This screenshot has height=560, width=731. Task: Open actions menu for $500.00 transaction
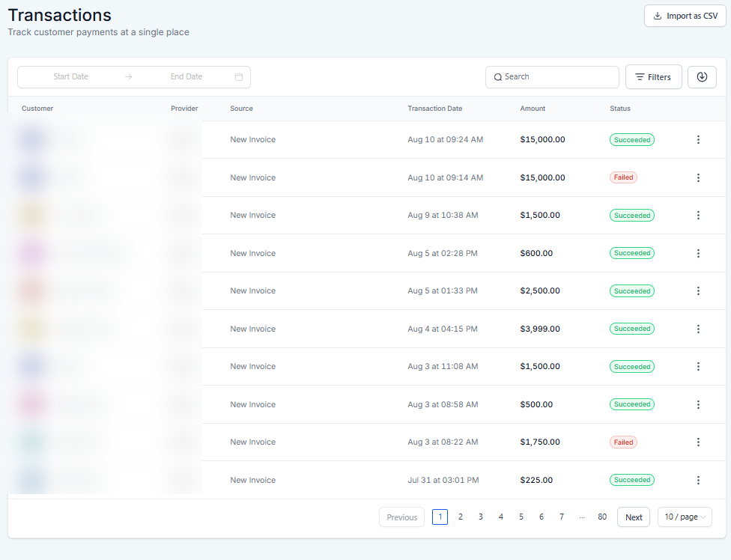698,405
